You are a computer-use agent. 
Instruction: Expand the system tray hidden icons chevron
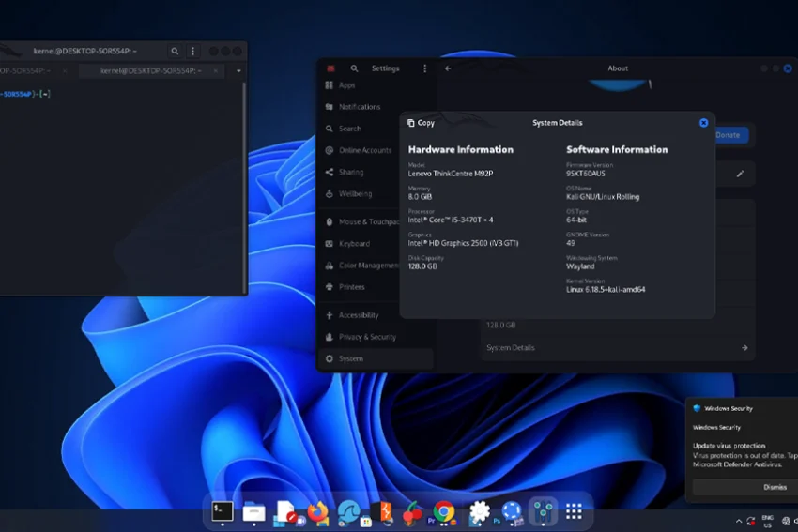[739, 521]
